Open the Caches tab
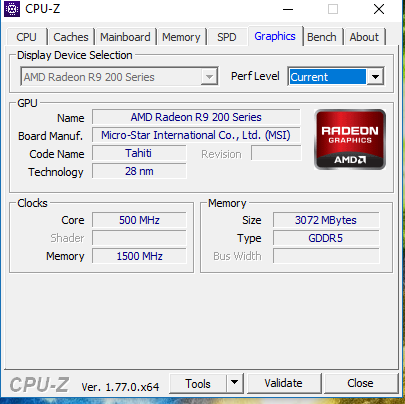Image resolution: width=405 pixels, height=404 pixels. [71, 37]
